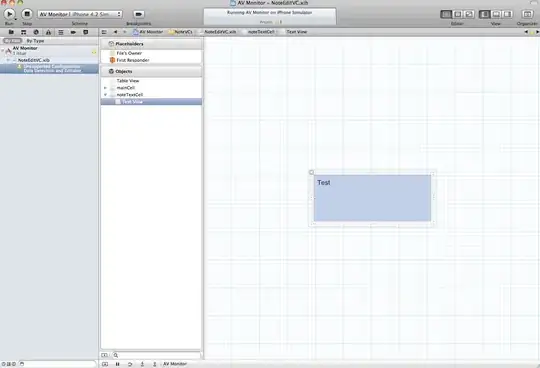Viewport: 540px width, 368px height.
Task: Open the related files menu in jump bar
Action: (104, 32)
